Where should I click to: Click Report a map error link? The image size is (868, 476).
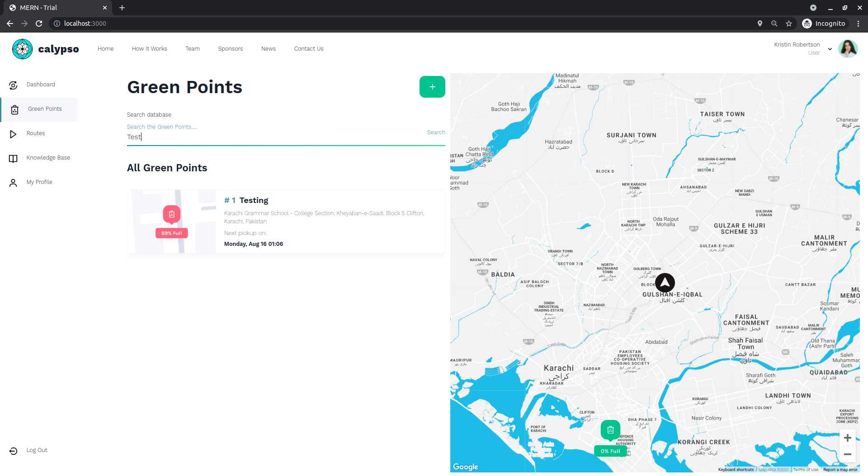[840, 470]
